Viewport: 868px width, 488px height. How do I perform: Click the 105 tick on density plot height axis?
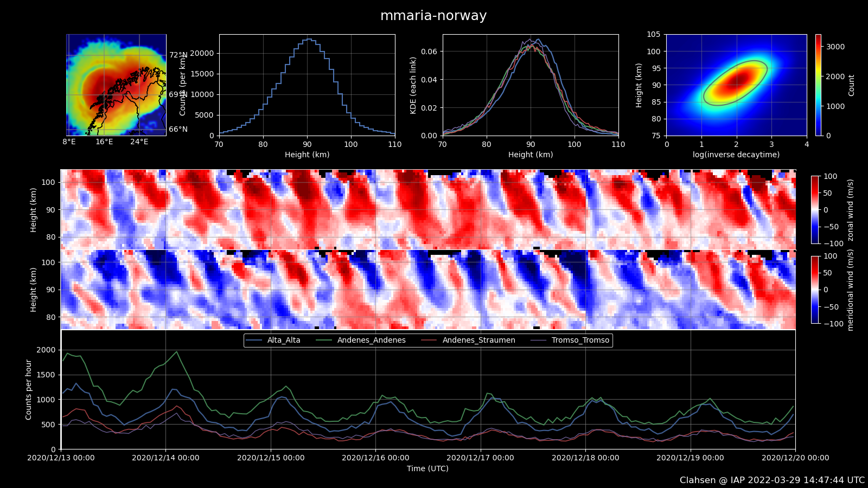click(x=654, y=34)
